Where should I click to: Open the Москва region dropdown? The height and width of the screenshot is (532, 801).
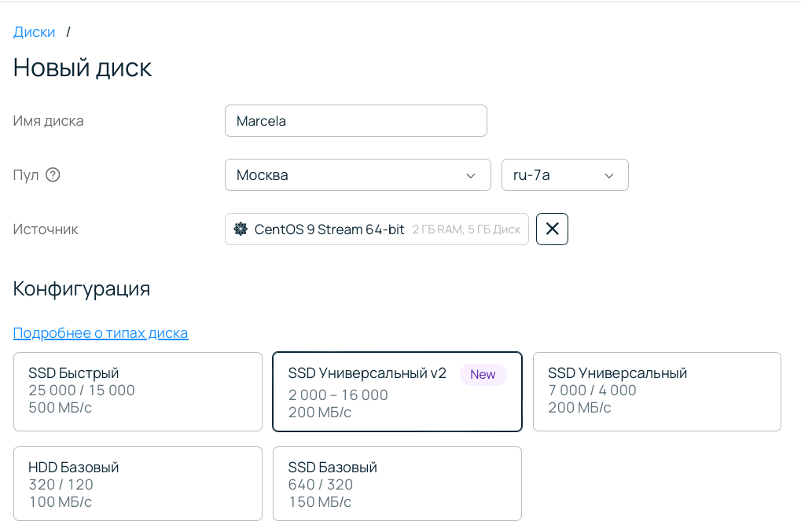pos(357,174)
